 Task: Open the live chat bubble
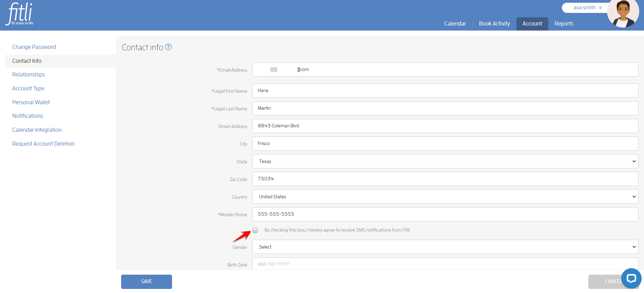pos(631,279)
